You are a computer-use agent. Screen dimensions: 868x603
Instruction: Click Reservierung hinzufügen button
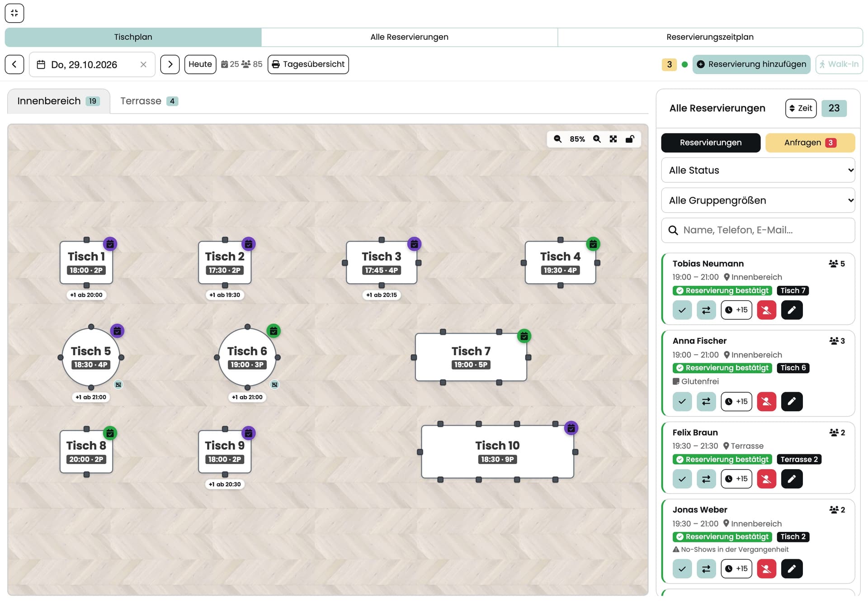click(x=751, y=64)
